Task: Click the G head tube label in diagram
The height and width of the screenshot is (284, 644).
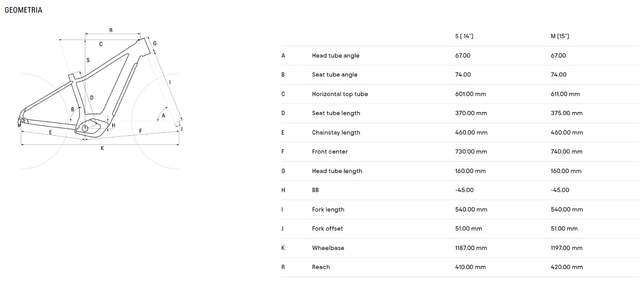Action: (155, 43)
